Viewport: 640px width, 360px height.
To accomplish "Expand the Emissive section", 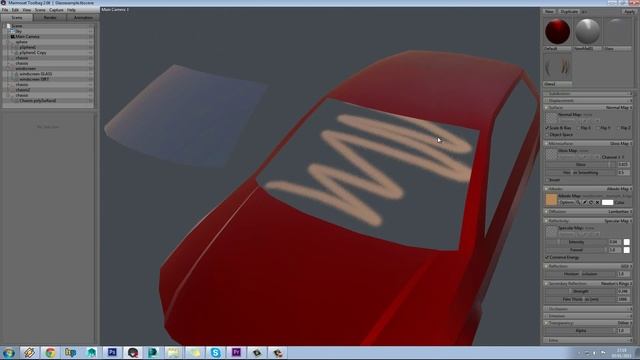I will (x=588, y=316).
